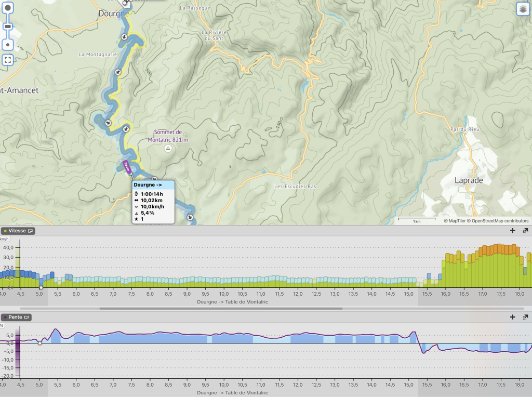Screen dimensions: 532x397
Task: Open the Pente data series selector
Action: click(x=26, y=317)
